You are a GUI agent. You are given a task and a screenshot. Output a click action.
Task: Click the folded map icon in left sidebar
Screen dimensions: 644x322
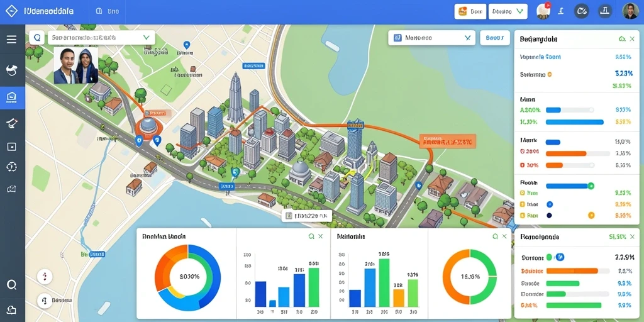coord(11,189)
